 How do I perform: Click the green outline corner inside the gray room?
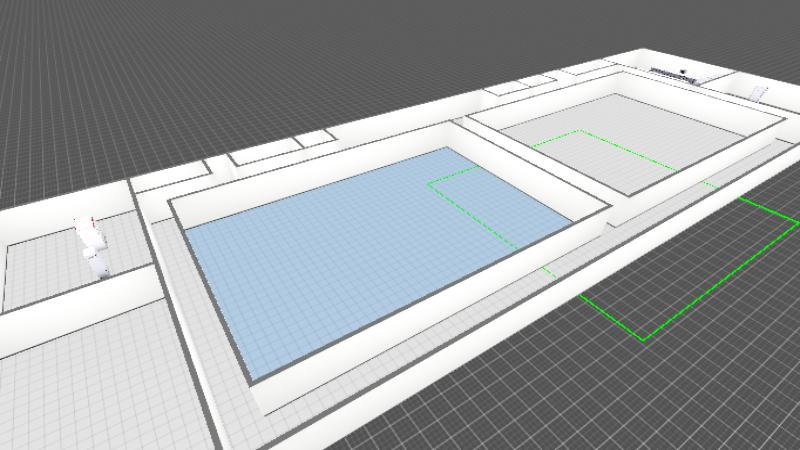[578, 131]
